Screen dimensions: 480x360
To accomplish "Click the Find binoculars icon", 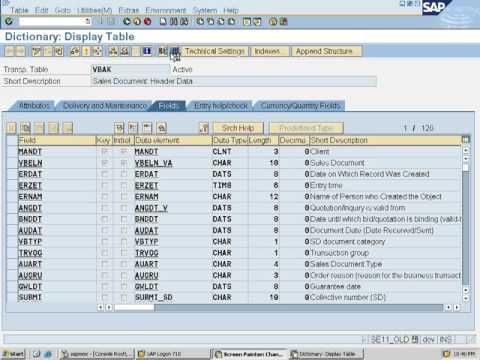I will [174, 22].
